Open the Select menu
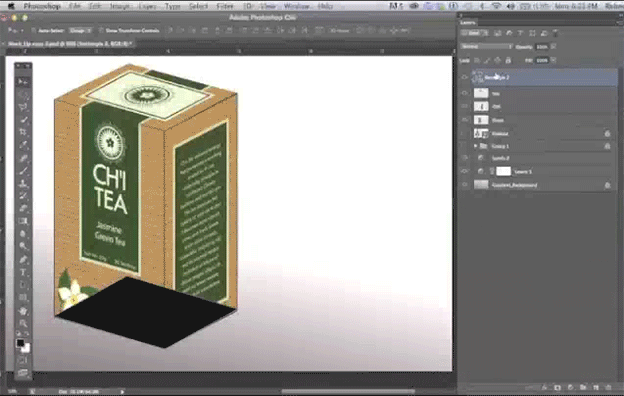Viewport: 624px width, 396px height. pyautogui.click(x=198, y=6)
